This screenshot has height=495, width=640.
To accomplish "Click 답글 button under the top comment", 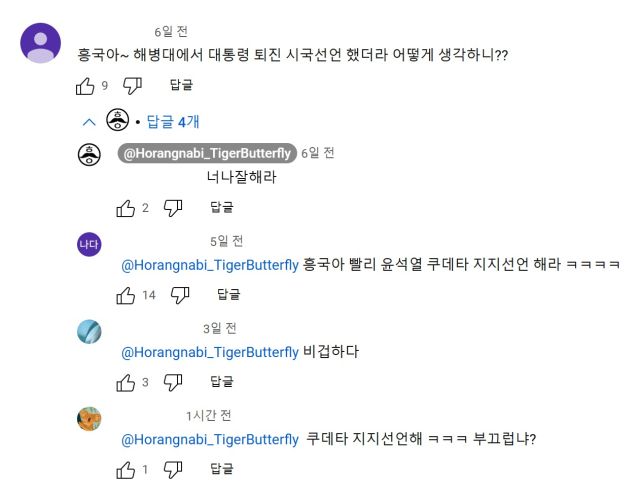I will (x=181, y=86).
